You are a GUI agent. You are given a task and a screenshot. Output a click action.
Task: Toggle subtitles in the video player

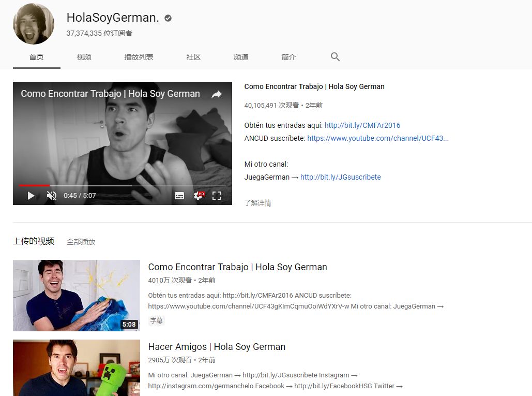(x=179, y=196)
